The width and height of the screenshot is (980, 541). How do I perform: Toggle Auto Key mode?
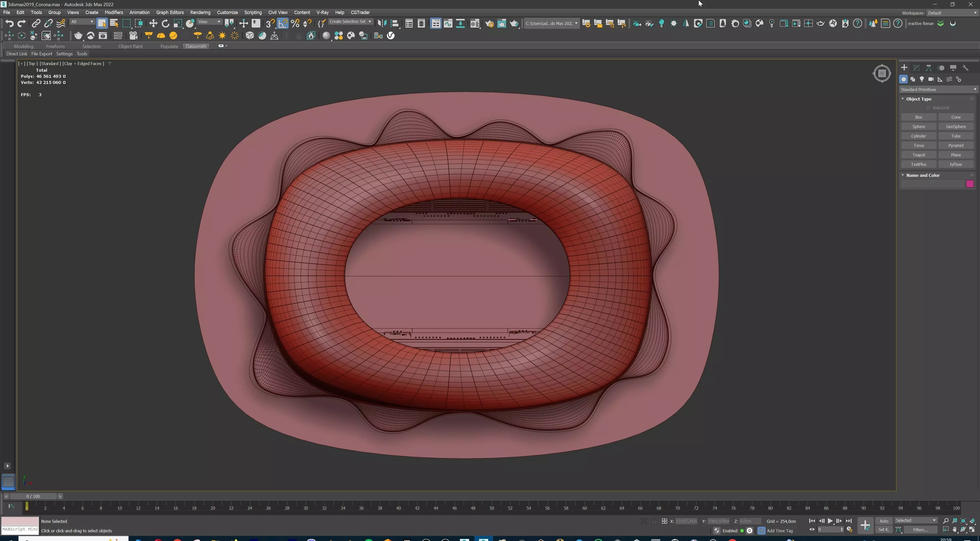click(884, 521)
